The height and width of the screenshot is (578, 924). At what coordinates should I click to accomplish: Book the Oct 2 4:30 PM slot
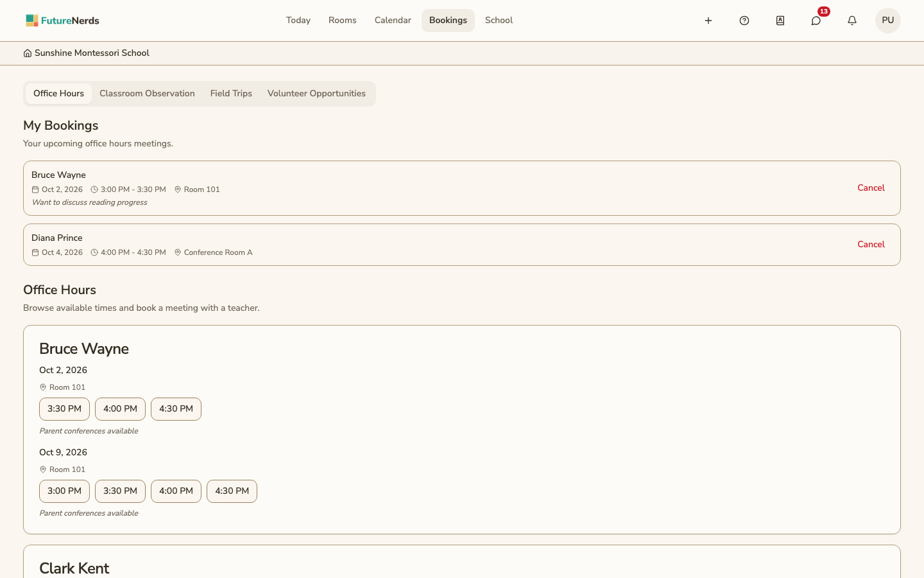coord(176,409)
